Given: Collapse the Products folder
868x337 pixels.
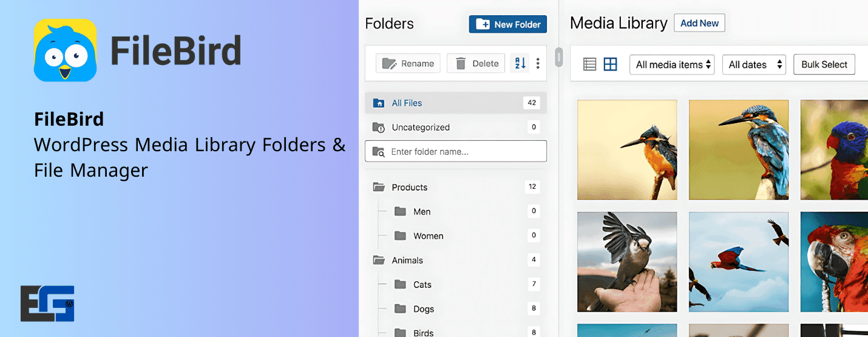Looking at the screenshot, I should 379,187.
